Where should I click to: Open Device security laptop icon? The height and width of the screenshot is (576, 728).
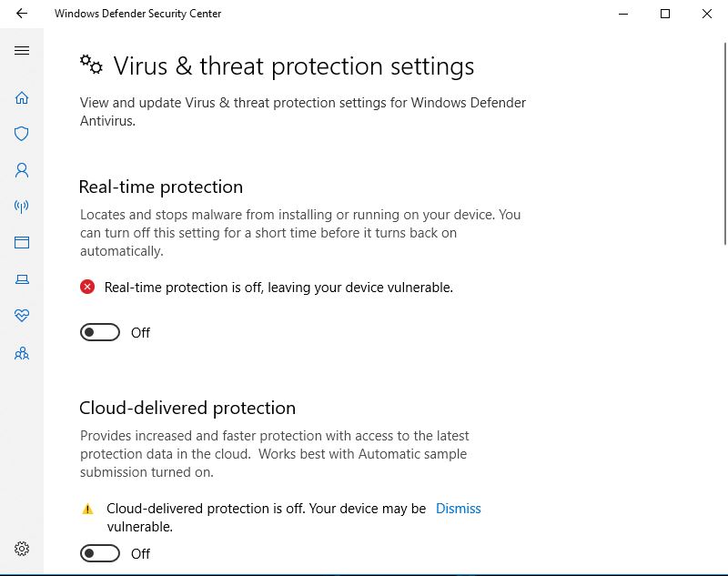[22, 279]
